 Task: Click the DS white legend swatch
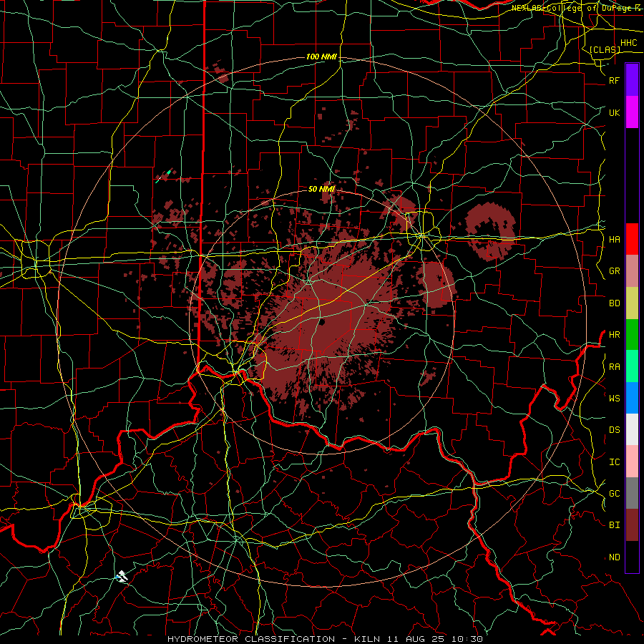(632, 429)
